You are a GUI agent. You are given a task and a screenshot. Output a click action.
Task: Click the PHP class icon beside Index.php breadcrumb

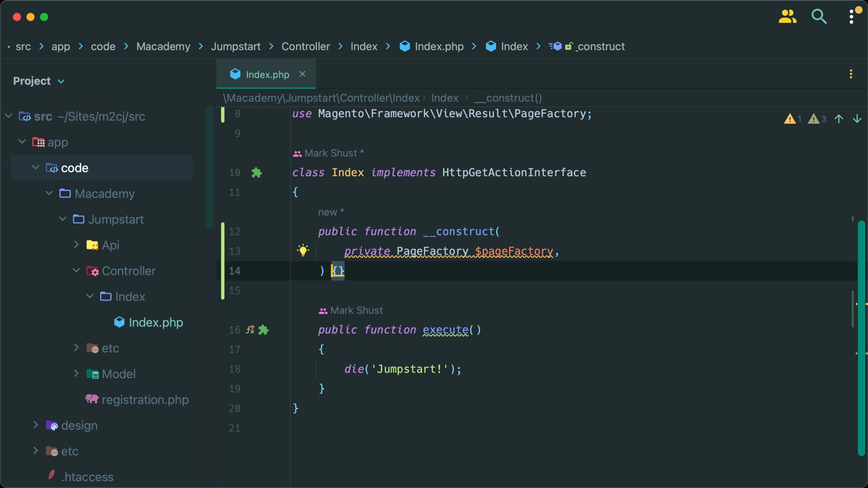click(x=405, y=46)
